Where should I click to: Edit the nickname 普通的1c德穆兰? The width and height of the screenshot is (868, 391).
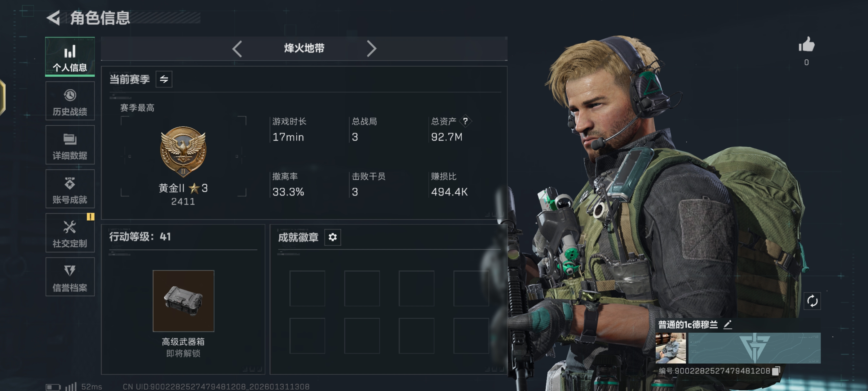point(728,325)
